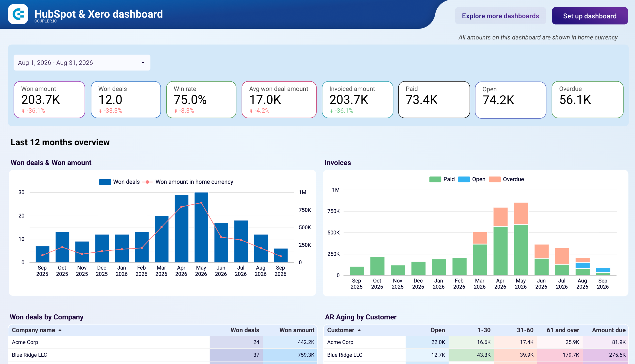635x364 pixels.
Task: Click the Paid 73.4K scorecard
Action: pyautogui.click(x=434, y=99)
